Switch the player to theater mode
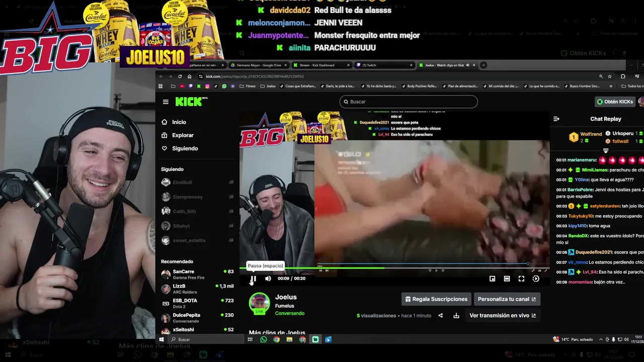Screen dimensions: 644x362 point(507,279)
